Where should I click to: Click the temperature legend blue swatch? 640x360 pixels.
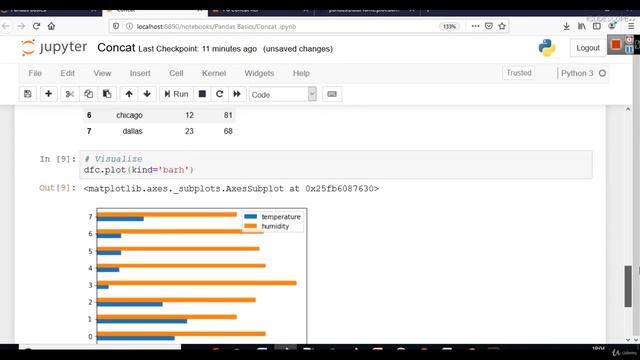(251, 216)
